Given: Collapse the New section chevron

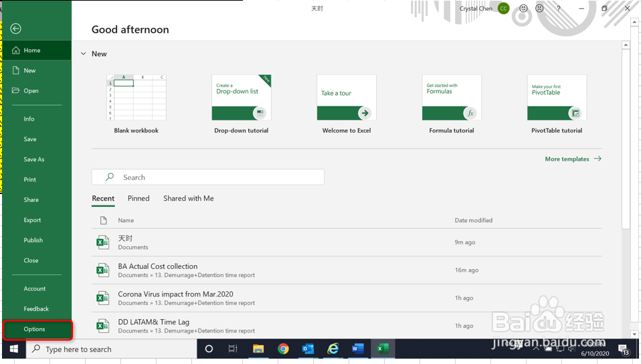Looking at the screenshot, I should (84, 54).
